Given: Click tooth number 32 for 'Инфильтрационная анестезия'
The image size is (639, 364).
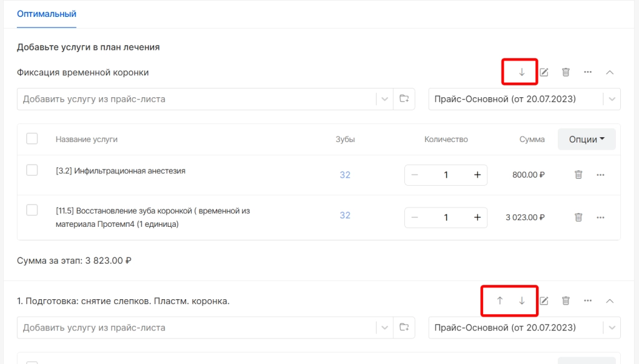Looking at the screenshot, I should [345, 175].
